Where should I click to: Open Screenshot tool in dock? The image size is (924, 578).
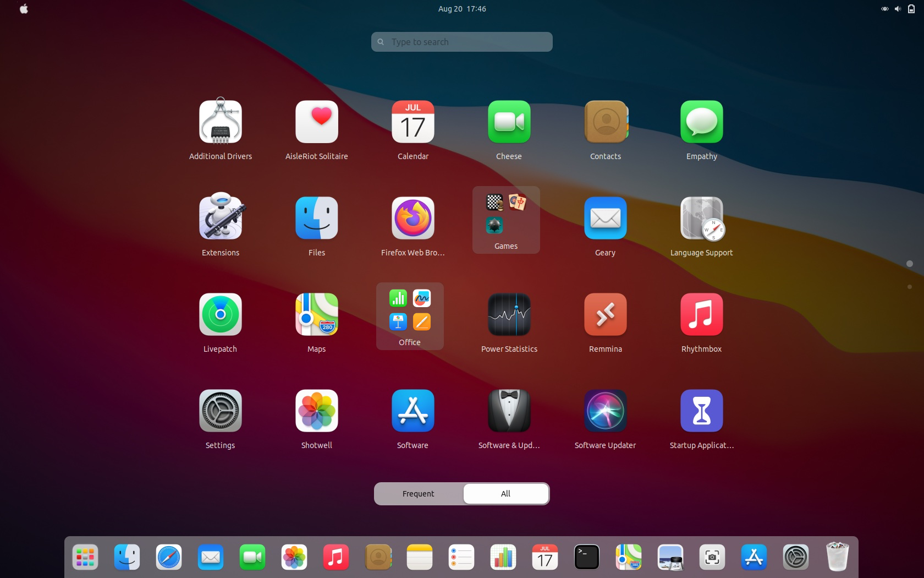[712, 558]
